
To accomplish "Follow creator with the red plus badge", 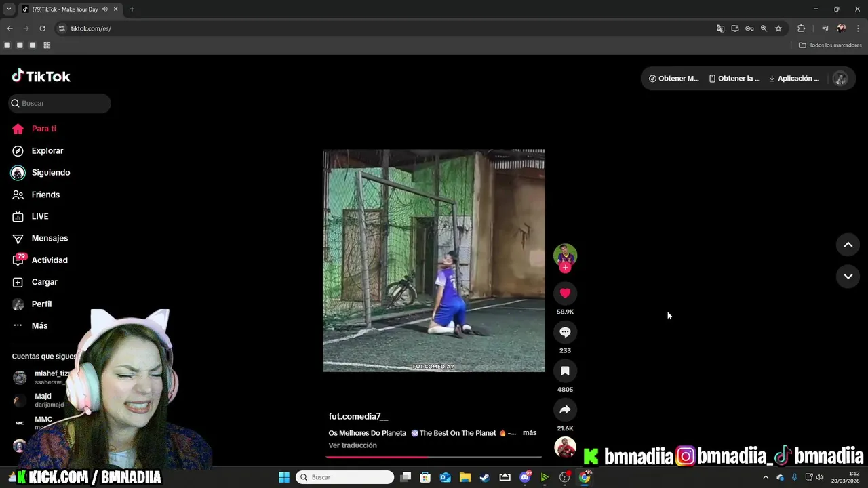I will click(x=565, y=268).
